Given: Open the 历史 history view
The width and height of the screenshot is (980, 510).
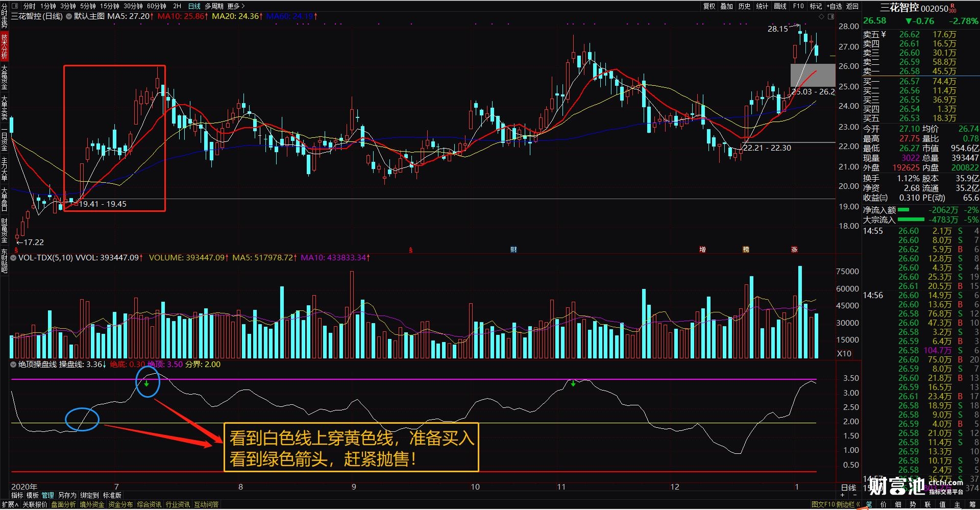Looking at the screenshot, I should tap(745, 6).
